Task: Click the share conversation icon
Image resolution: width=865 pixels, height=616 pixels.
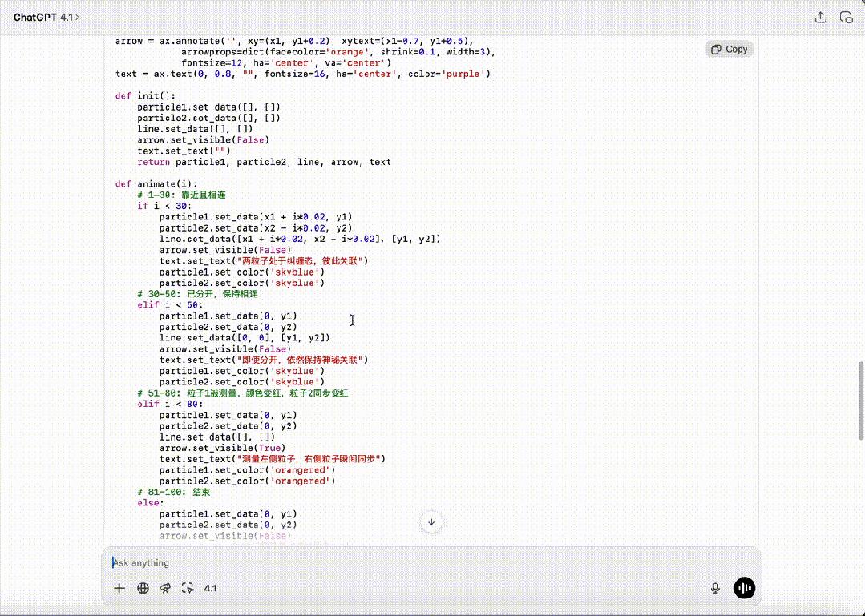Action: (820, 17)
